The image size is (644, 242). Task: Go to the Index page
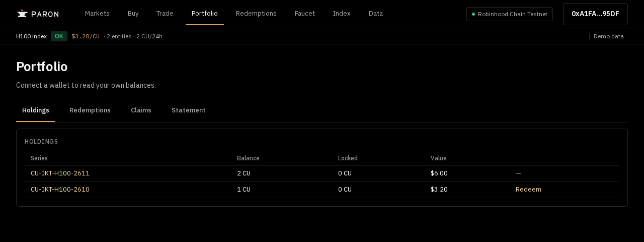(x=342, y=14)
